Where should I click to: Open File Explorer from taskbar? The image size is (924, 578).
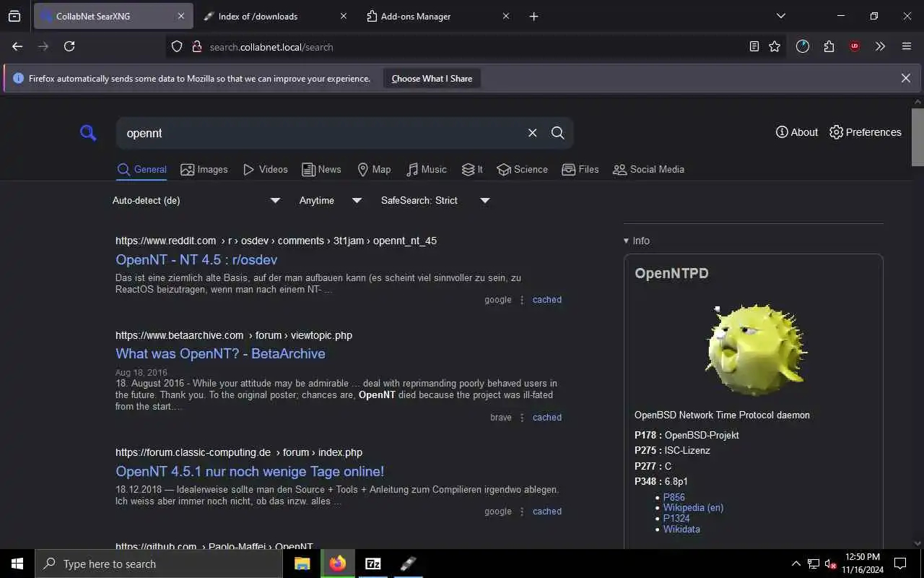[302, 564]
